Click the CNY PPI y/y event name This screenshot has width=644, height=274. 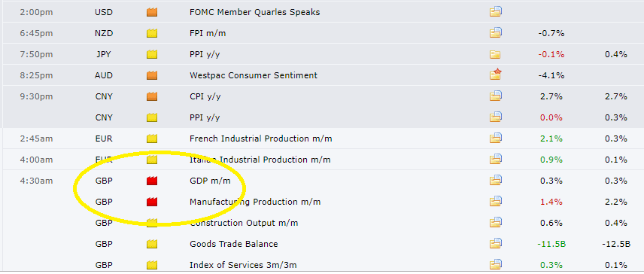tap(205, 118)
